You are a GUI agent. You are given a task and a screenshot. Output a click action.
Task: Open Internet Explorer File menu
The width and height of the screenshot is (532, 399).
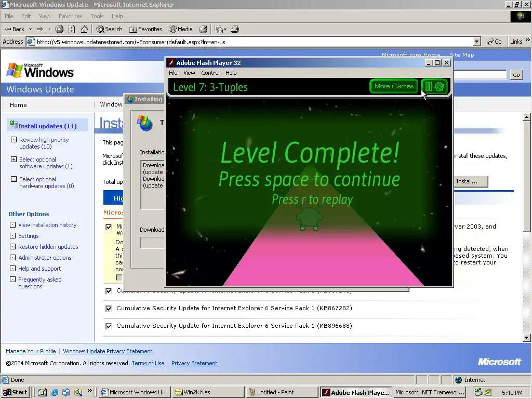tap(9, 16)
